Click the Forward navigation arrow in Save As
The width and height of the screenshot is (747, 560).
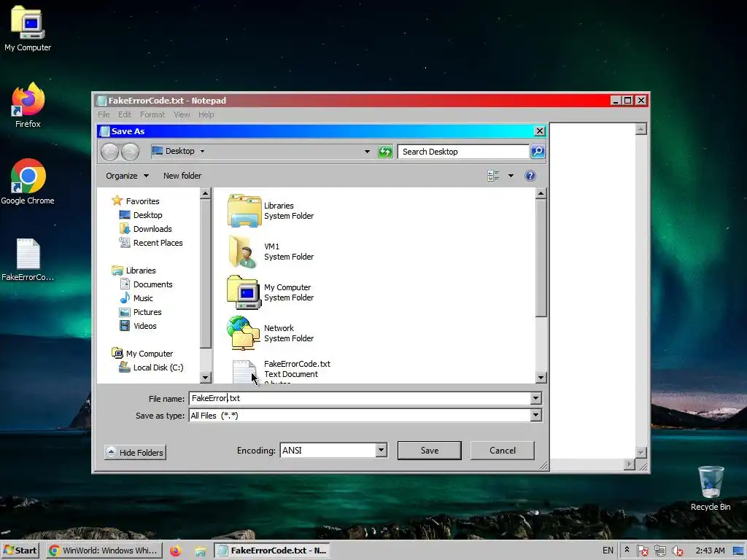130,152
